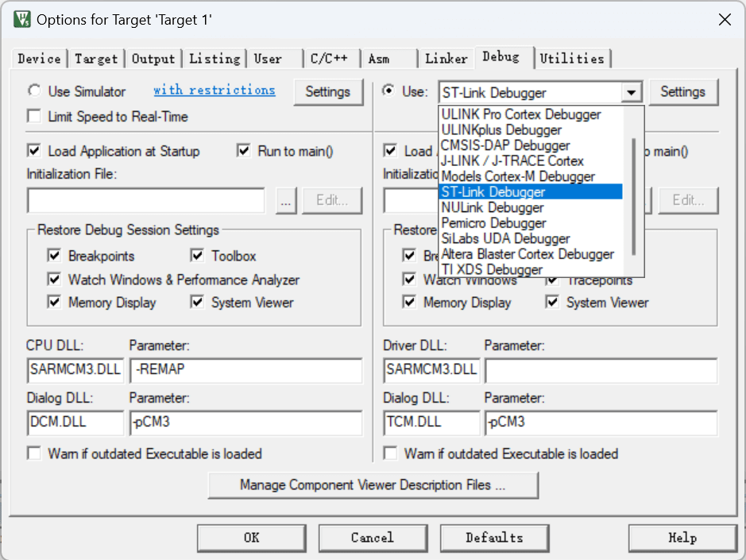The height and width of the screenshot is (560, 746).
Task: Toggle hardware-side Load Application checkbox
Action: click(390, 151)
